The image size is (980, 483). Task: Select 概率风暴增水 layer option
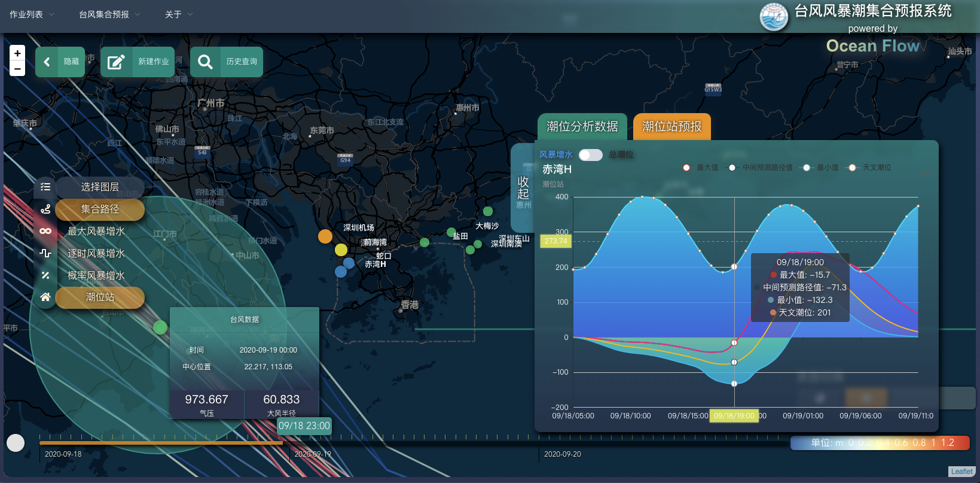[96, 275]
